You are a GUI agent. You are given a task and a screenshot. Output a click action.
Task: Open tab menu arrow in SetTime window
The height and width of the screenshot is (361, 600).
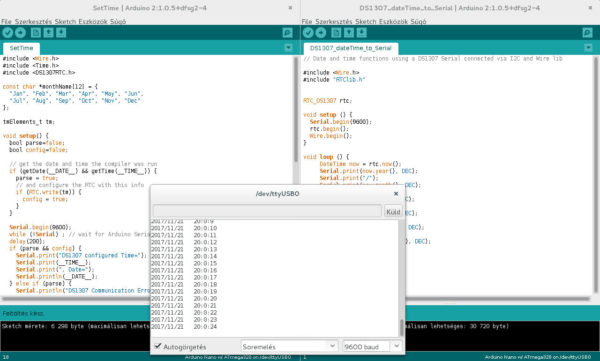pyautogui.click(x=288, y=48)
